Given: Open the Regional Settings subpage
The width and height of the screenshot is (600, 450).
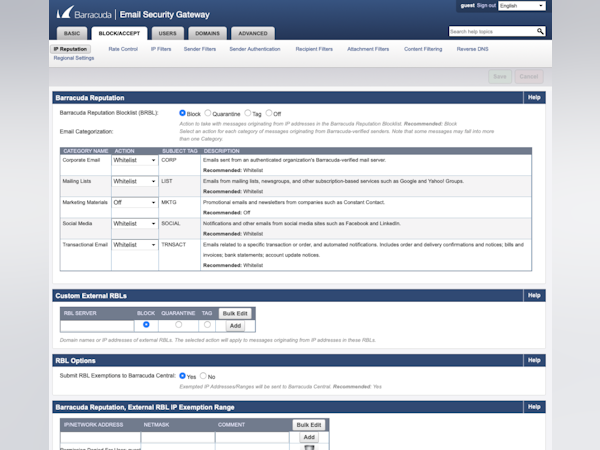Looking at the screenshot, I should tap(74, 58).
